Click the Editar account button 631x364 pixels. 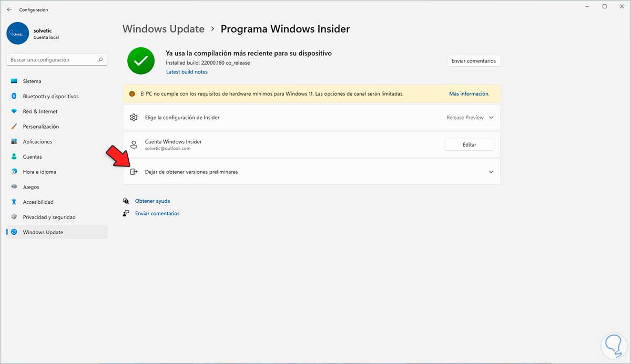(470, 144)
